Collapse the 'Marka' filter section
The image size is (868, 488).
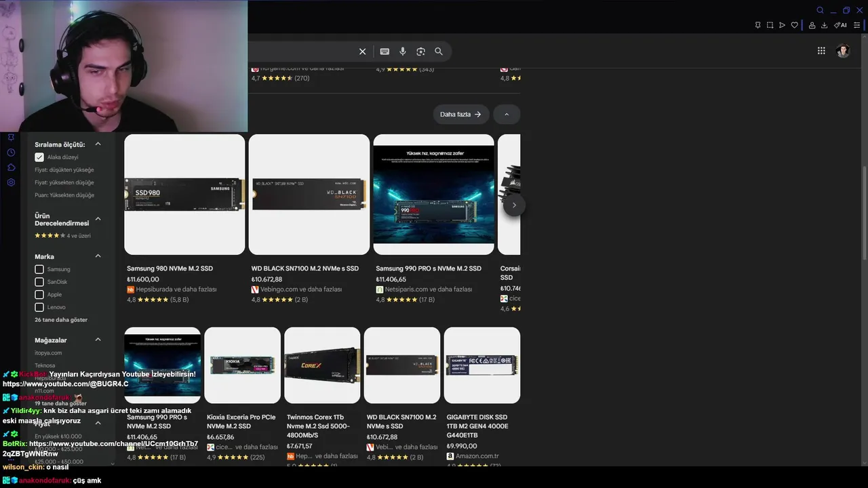98,256
